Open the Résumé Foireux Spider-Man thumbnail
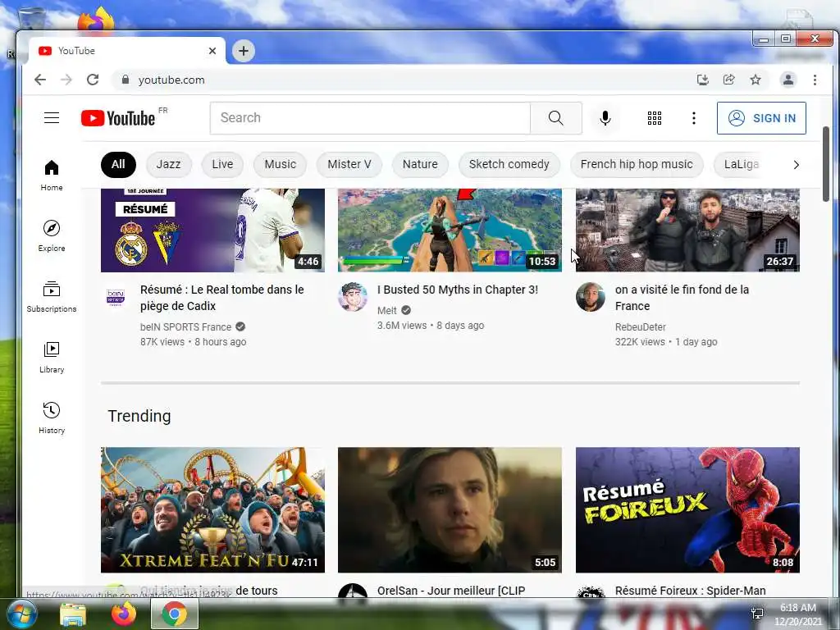This screenshot has height=630, width=840. [687, 510]
